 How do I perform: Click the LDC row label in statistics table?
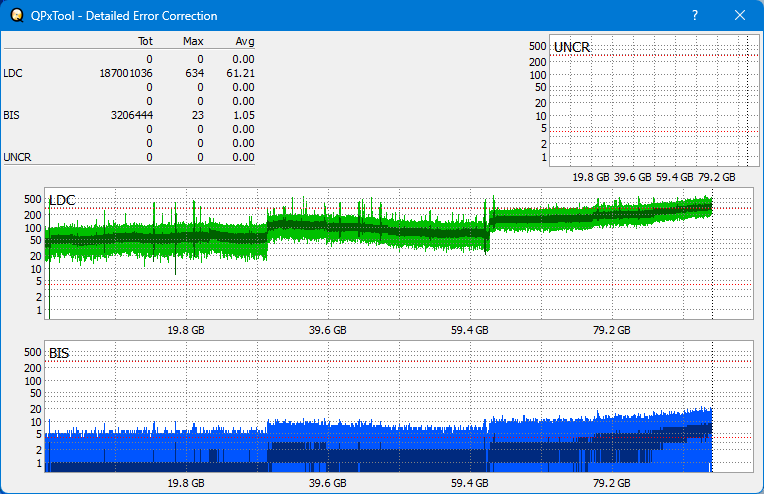(x=13, y=73)
